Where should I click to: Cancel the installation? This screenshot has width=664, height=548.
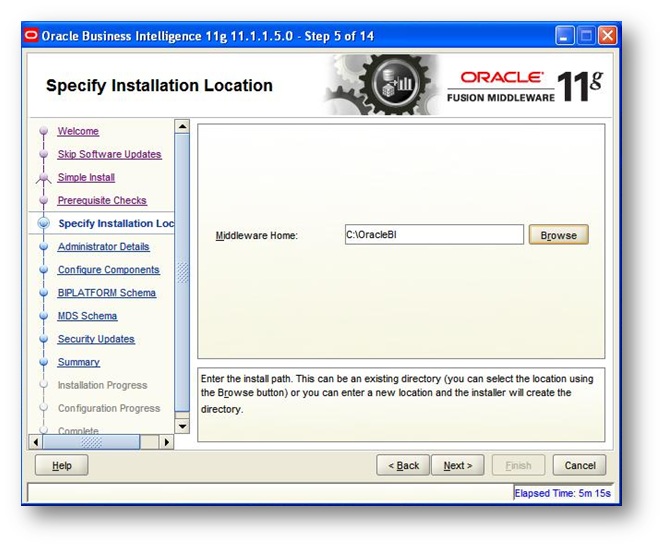point(580,465)
